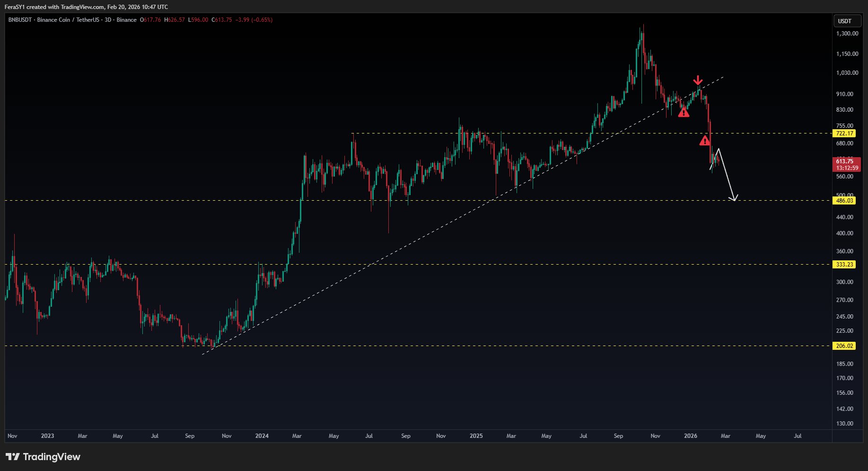The image size is (868, 471).
Task: Click the 1,150.00 price axis label
Action: pos(847,54)
